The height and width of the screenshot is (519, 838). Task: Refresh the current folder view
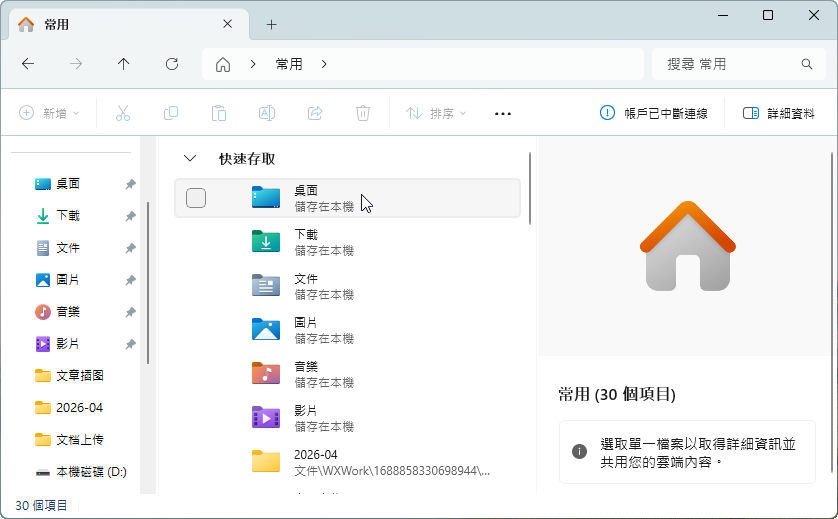172,64
